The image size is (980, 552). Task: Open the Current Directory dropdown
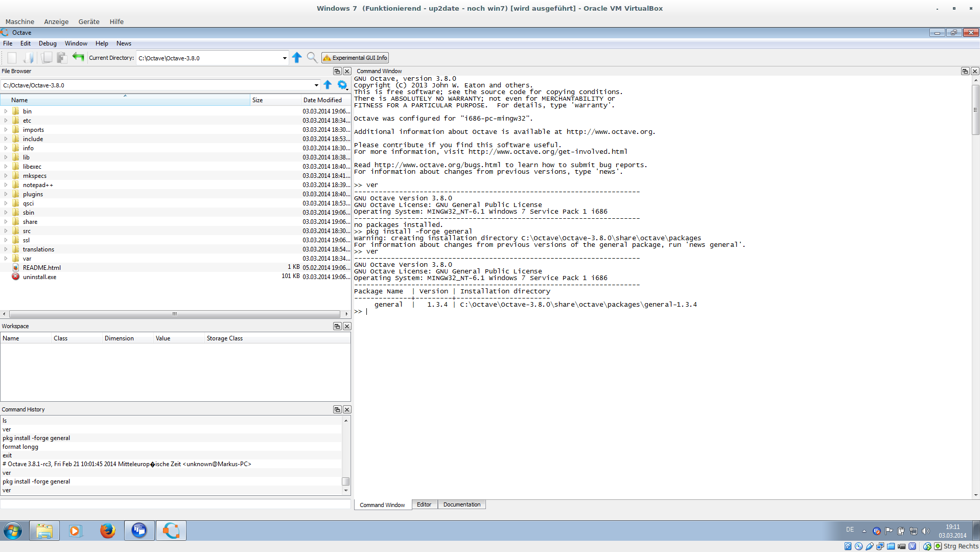tap(285, 58)
